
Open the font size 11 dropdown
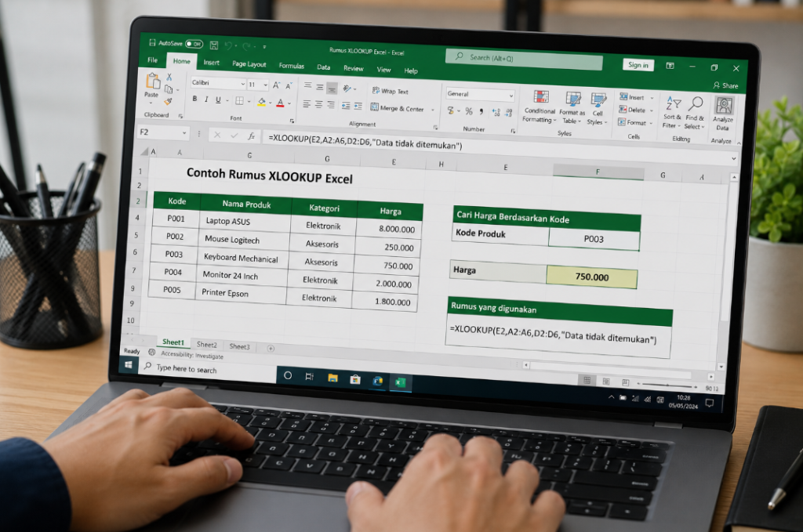point(265,85)
